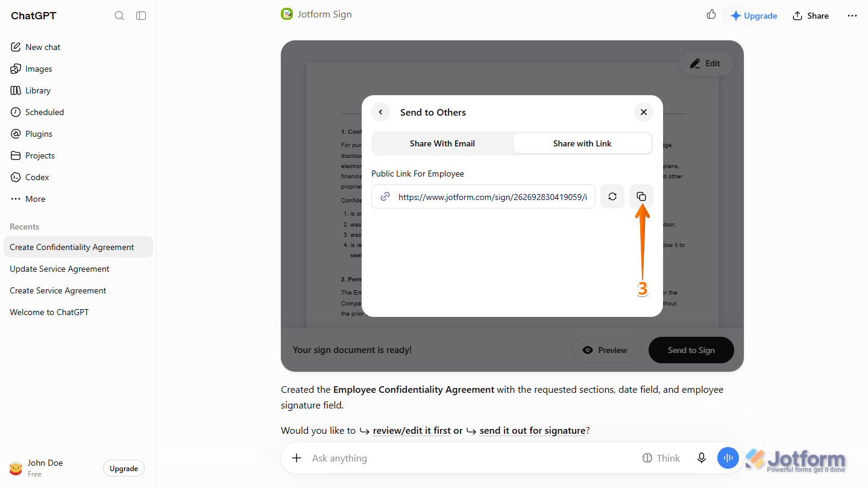This screenshot has height=488, width=868.
Task: Copy the public link with copy icon
Action: 641,196
